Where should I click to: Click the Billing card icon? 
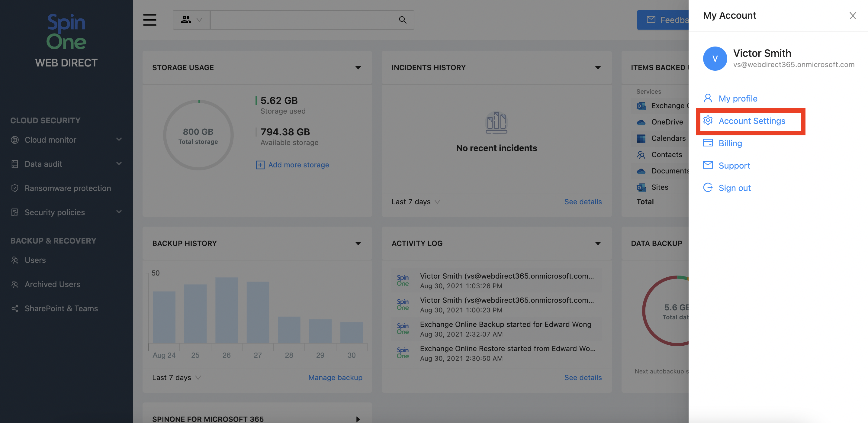pyautogui.click(x=708, y=143)
